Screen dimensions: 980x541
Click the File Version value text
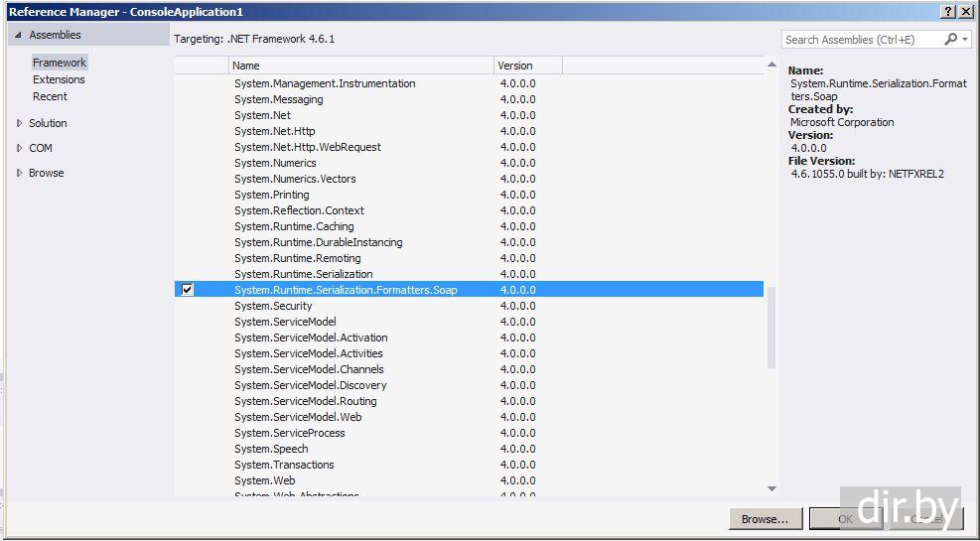868,174
